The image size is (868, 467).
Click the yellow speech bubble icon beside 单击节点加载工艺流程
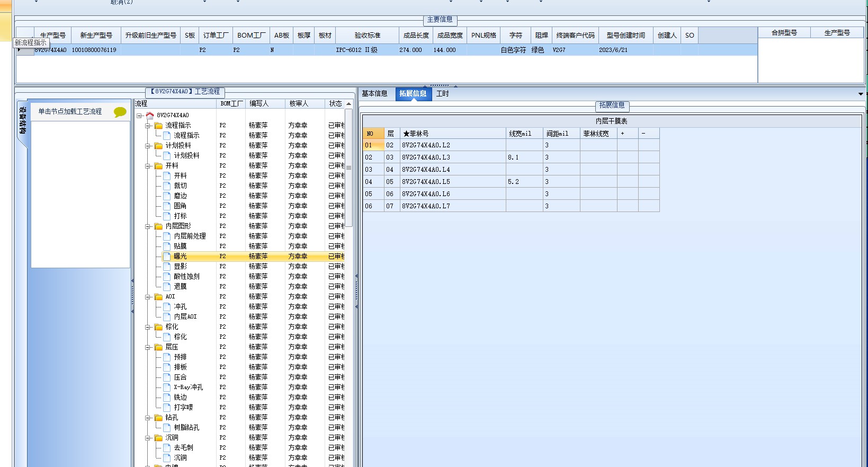(x=120, y=112)
